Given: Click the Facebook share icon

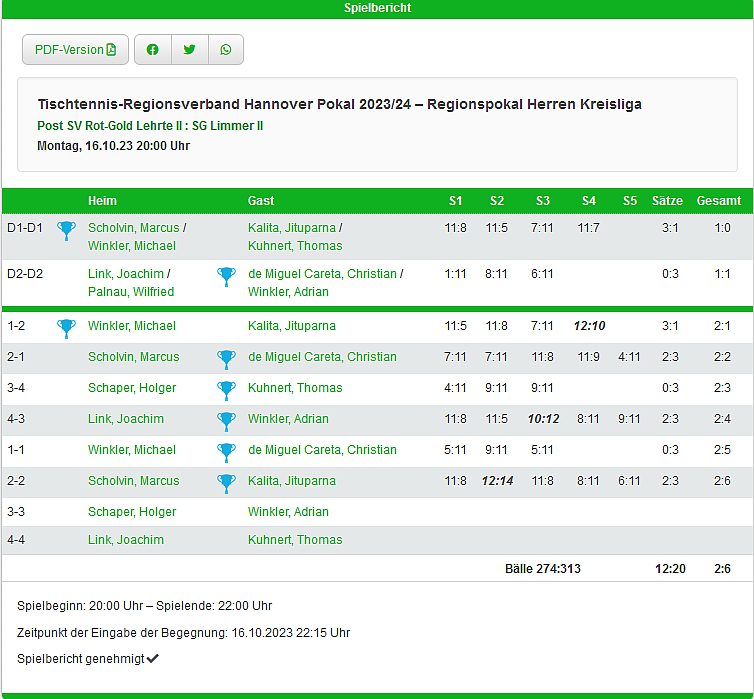Looking at the screenshot, I should click(152, 50).
